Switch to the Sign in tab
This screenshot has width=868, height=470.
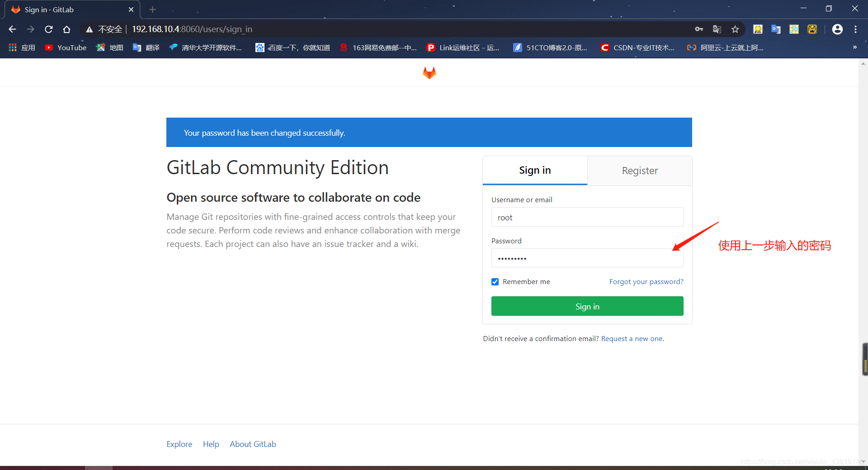(x=535, y=170)
